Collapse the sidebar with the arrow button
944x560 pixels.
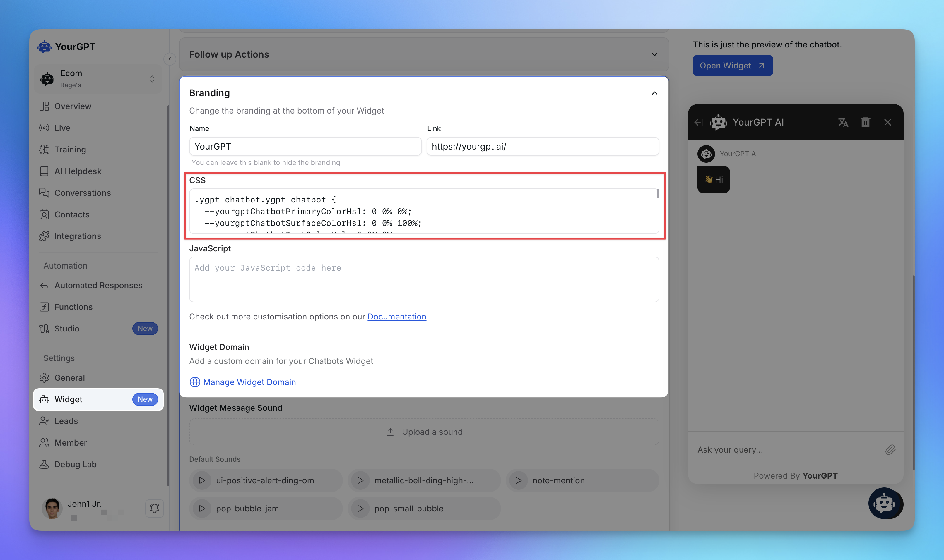tap(170, 59)
